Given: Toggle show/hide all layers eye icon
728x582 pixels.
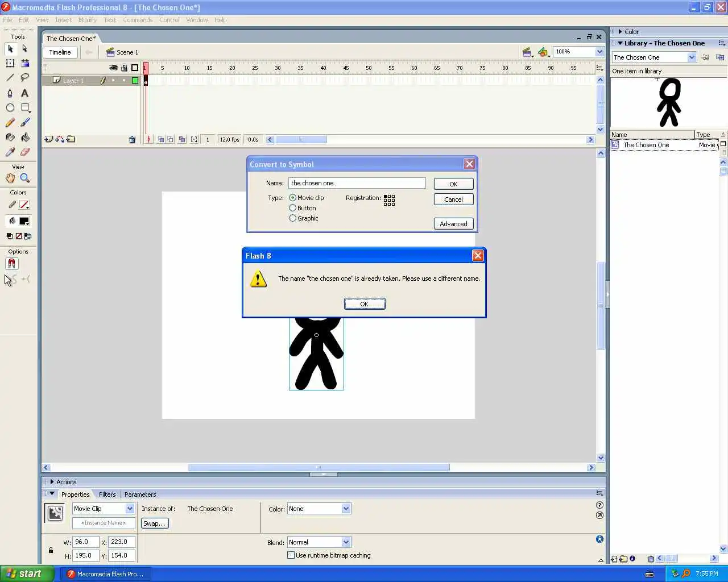Looking at the screenshot, I should 113,68.
